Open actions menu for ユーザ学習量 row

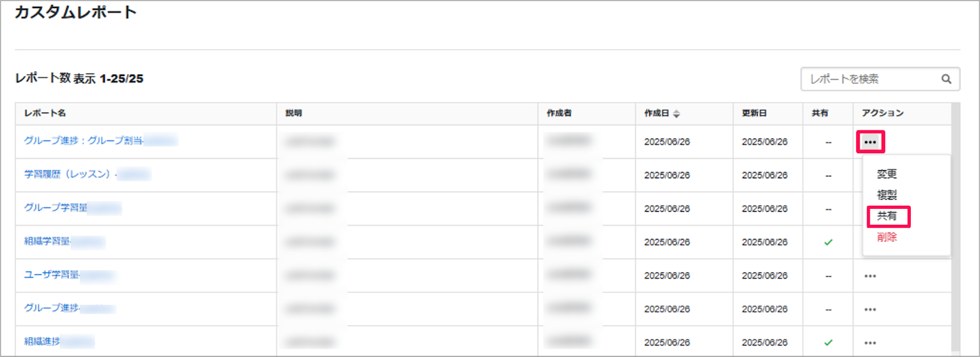click(870, 276)
